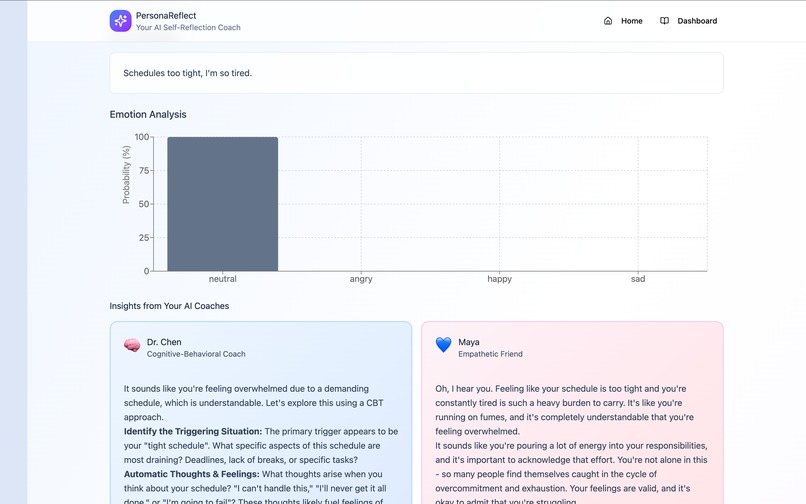This screenshot has width=806, height=504.
Task: Click the '50' y-axis tick value
Action: coord(144,204)
